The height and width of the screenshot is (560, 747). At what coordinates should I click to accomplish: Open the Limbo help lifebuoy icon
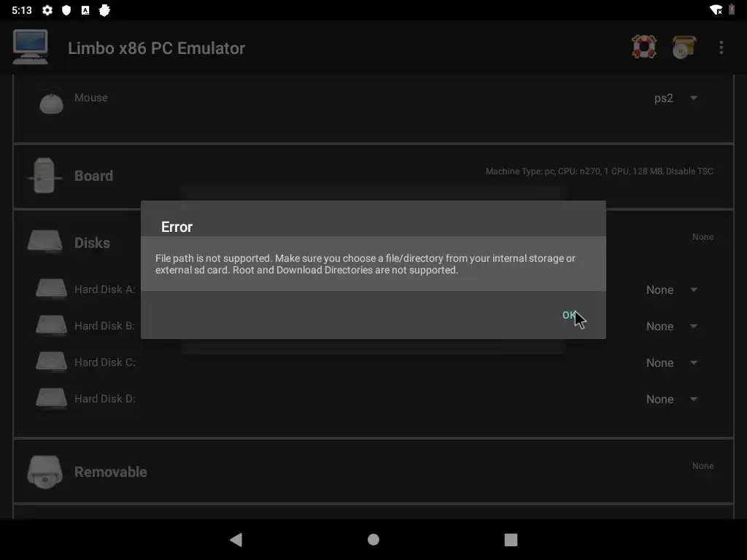coord(644,47)
